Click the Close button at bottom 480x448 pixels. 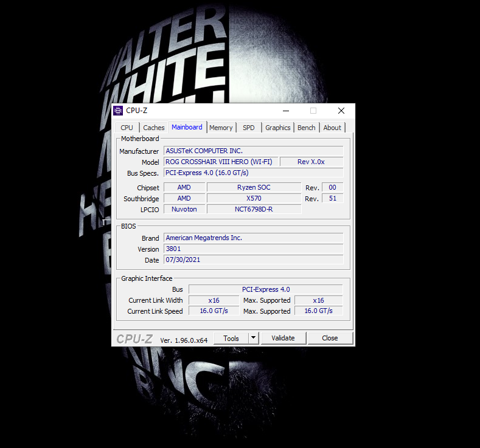tap(330, 338)
